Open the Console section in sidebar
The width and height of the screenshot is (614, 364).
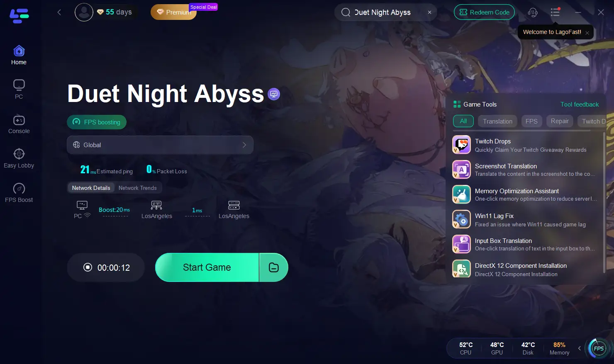point(19,124)
